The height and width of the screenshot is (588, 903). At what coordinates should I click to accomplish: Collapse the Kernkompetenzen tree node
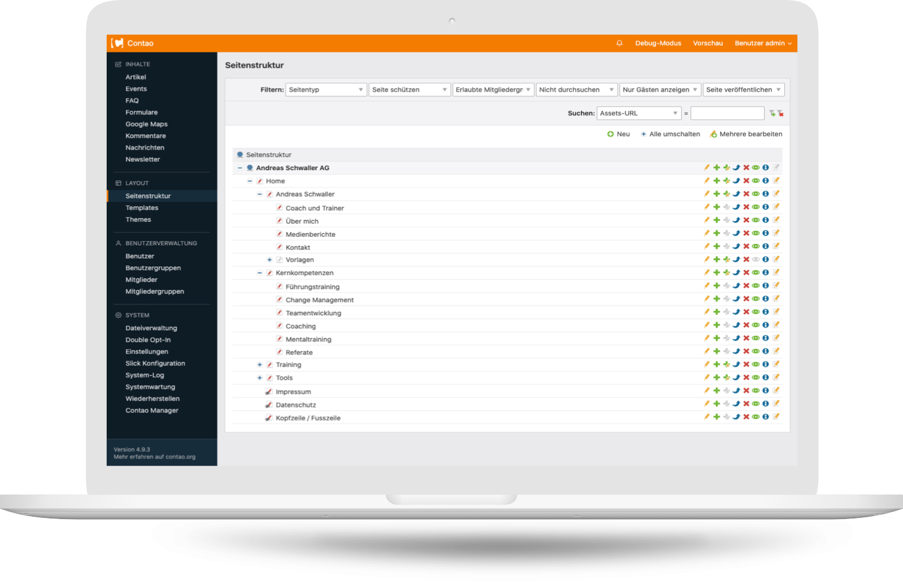coord(260,273)
